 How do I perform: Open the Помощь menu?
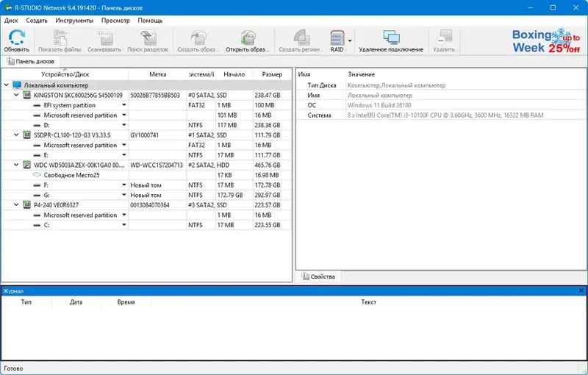point(150,21)
